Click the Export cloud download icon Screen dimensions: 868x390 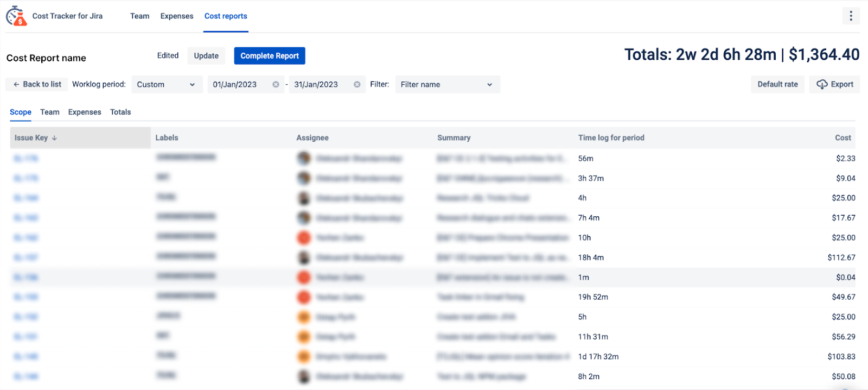click(x=822, y=85)
